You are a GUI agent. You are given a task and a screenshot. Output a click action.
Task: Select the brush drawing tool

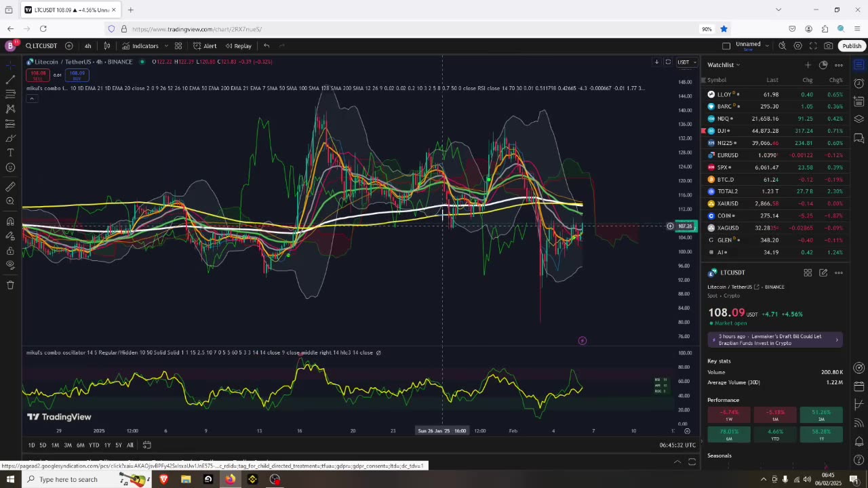click(x=10, y=138)
